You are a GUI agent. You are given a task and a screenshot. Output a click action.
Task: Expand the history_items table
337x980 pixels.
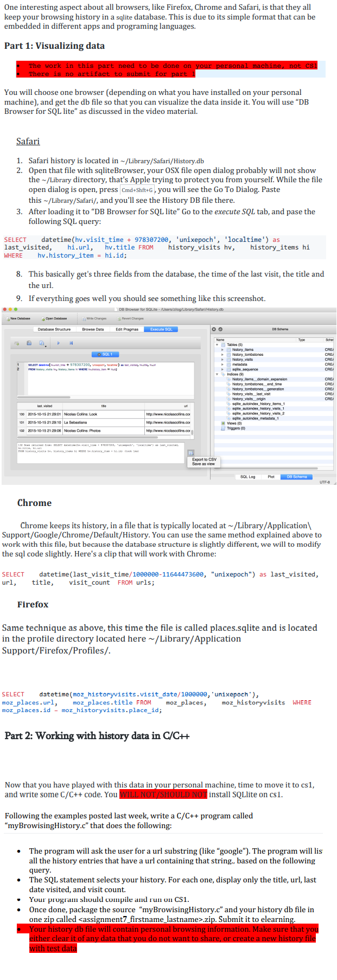tap(222, 350)
